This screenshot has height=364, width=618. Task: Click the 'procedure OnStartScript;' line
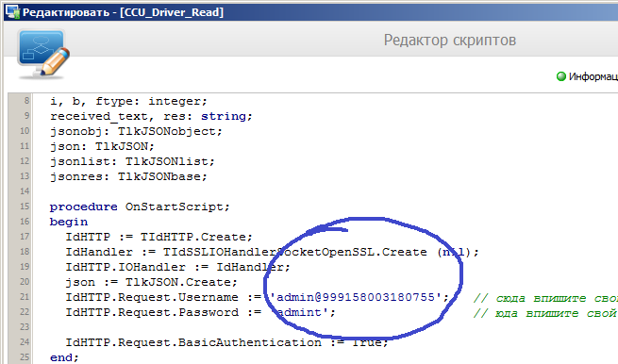tap(140, 207)
